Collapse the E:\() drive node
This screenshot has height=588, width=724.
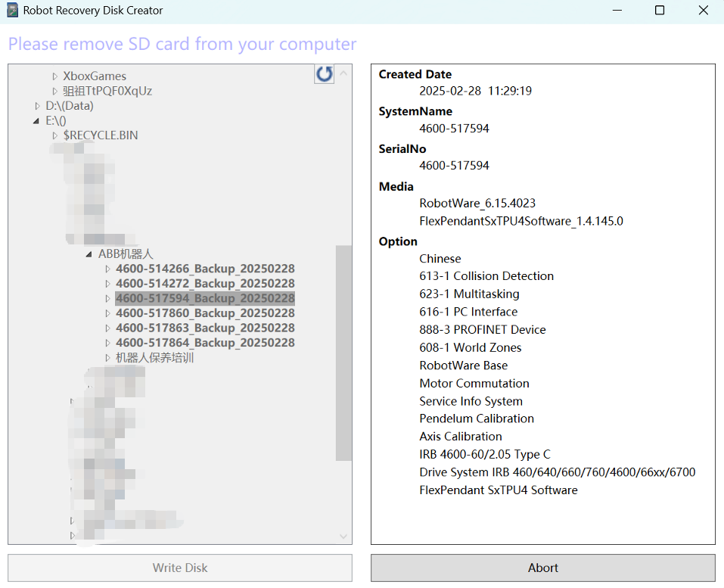36,121
